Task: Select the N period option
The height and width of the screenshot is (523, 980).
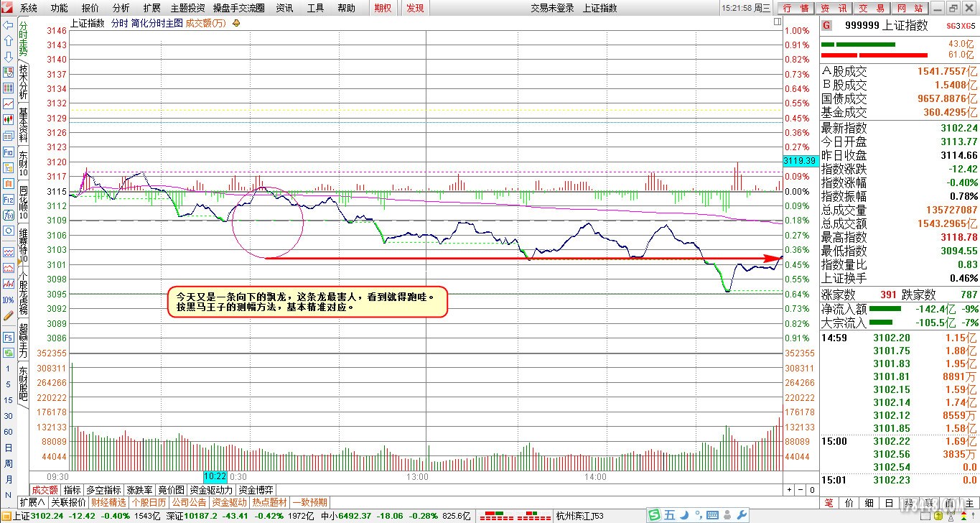Action: 8,495
